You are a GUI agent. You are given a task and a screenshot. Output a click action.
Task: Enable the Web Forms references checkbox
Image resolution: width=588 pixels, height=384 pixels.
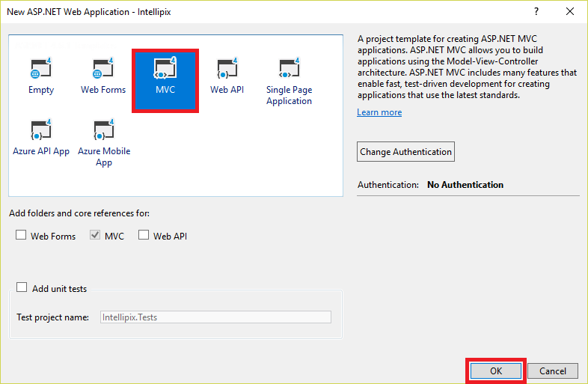(21, 235)
